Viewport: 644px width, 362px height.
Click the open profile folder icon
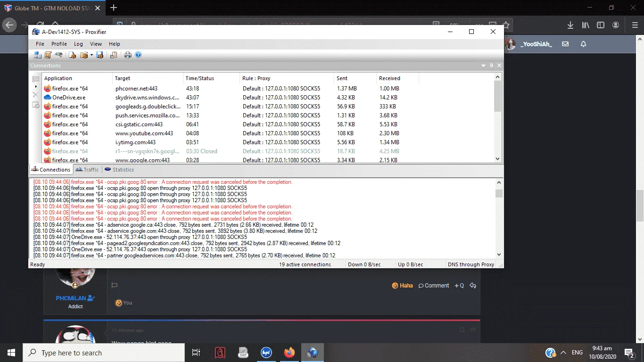(x=83, y=55)
